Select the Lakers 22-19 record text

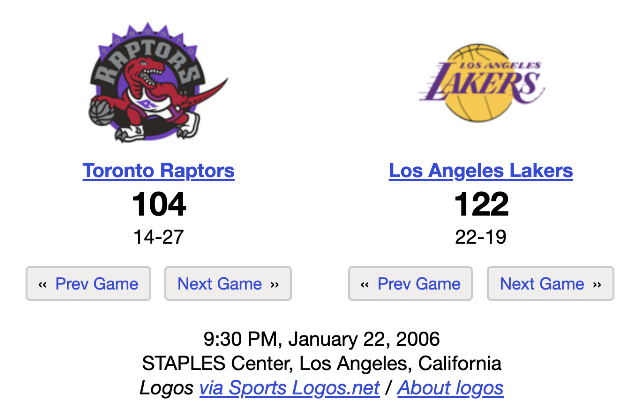click(481, 237)
